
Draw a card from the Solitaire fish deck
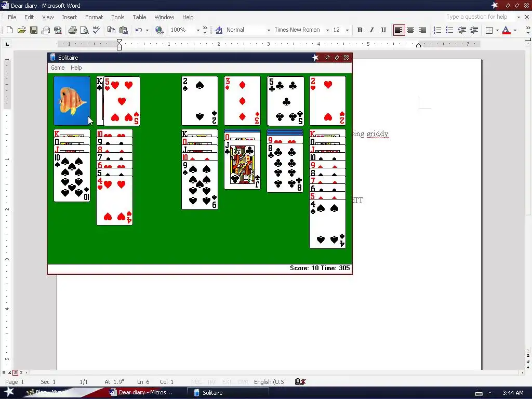coord(72,101)
